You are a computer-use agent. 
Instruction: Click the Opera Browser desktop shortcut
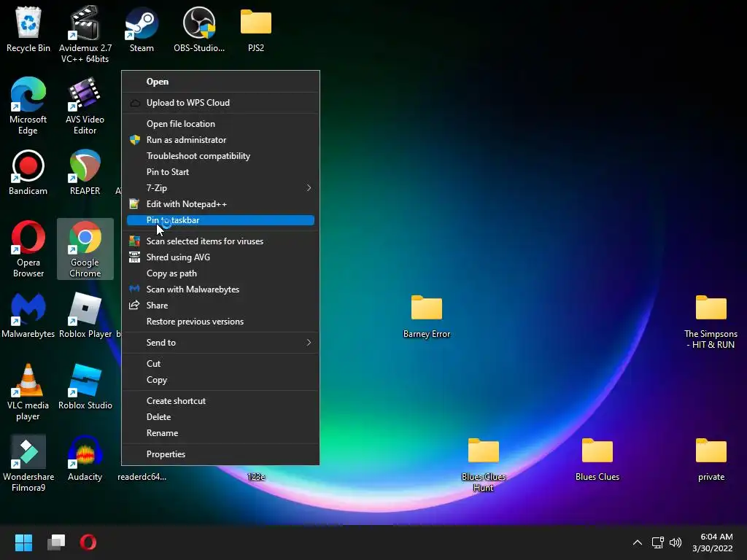(x=28, y=249)
